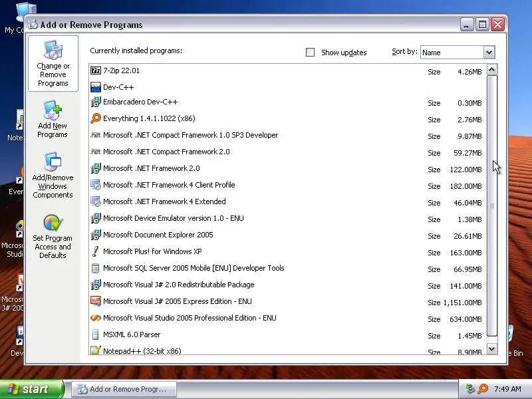This screenshot has height=399, width=532.
Task: Click the Visual J# 2.0 Redistributable icon
Action: point(96,285)
